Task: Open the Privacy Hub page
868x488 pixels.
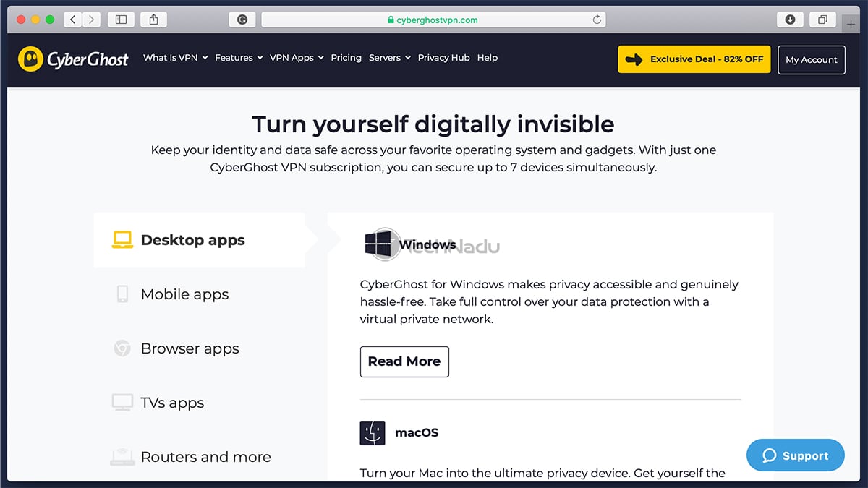Action: click(443, 58)
